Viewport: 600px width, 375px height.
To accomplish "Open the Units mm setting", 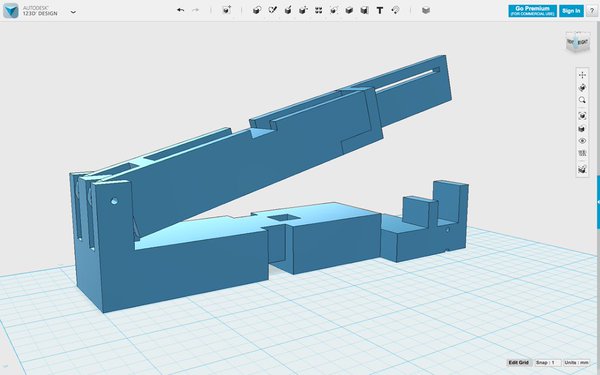I will pos(577,362).
